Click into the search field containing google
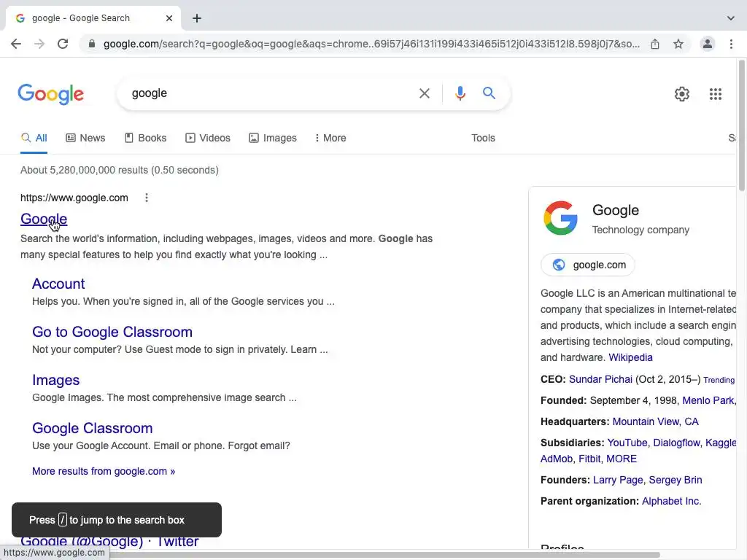Image resolution: width=747 pixels, height=560 pixels. [267, 93]
